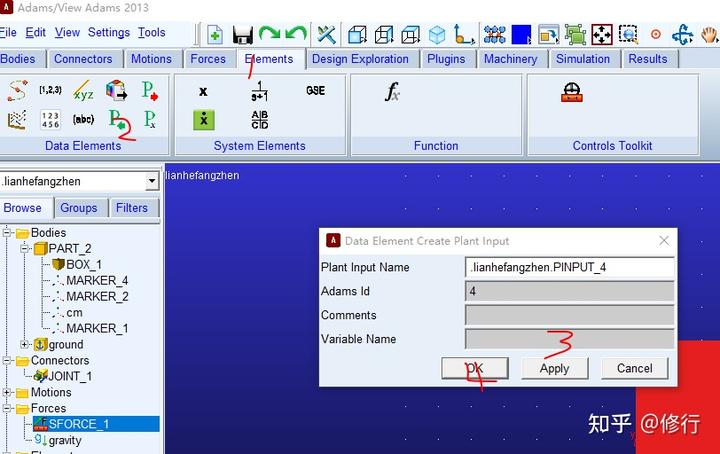Select the blue solid cube view icon
720x454 pixels.
(437, 35)
